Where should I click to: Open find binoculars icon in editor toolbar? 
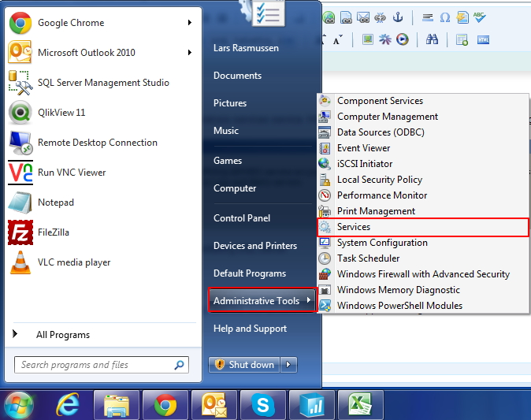pos(432,39)
